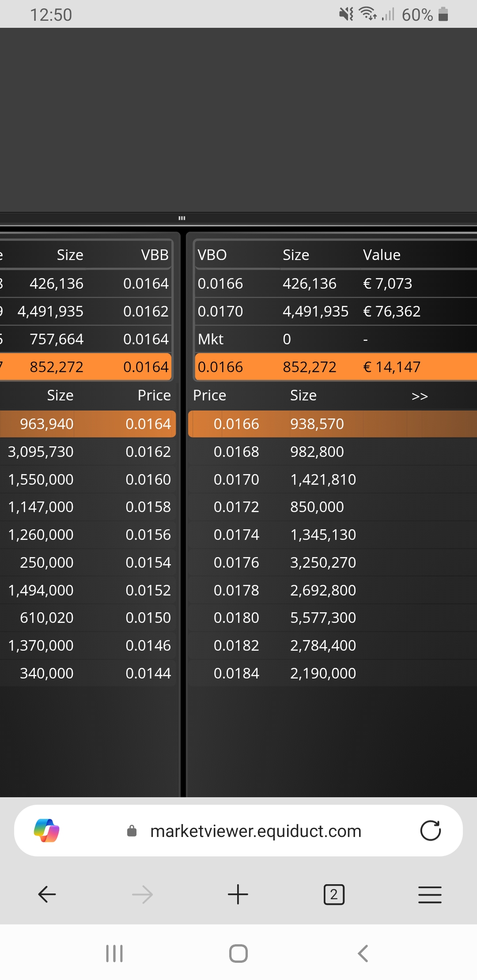
Task: Tap the Android recent apps button
Action: point(114,954)
